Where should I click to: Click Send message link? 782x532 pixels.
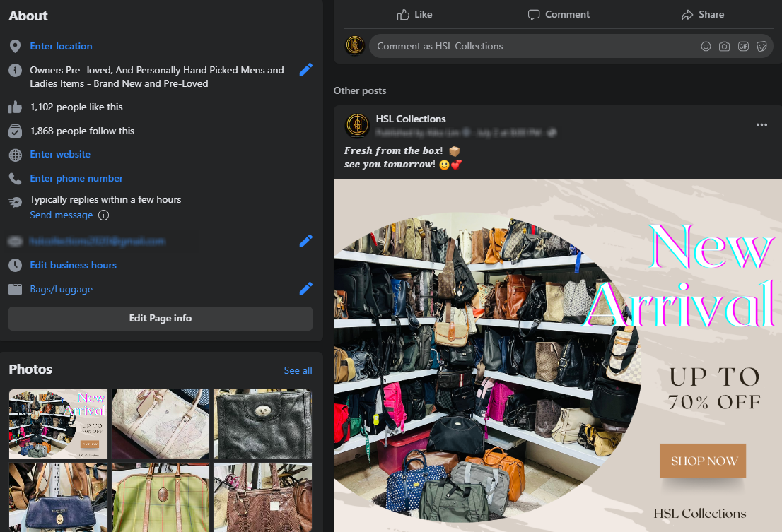[x=61, y=215]
